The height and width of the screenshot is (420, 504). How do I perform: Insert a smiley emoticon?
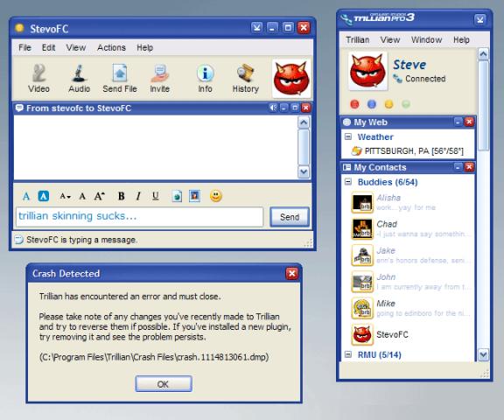215,196
